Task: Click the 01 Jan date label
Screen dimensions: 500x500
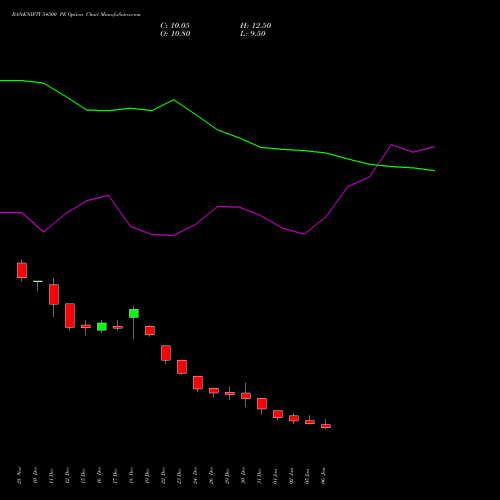Action: point(275,476)
